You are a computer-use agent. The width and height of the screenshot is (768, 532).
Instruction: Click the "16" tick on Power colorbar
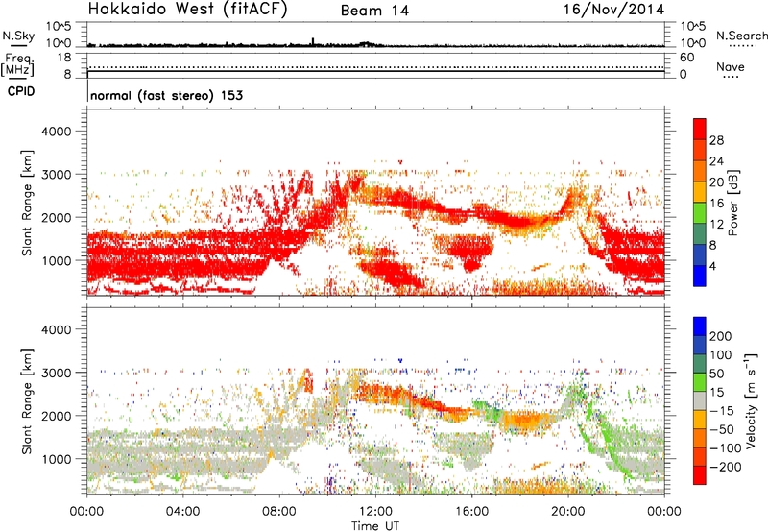click(x=716, y=204)
